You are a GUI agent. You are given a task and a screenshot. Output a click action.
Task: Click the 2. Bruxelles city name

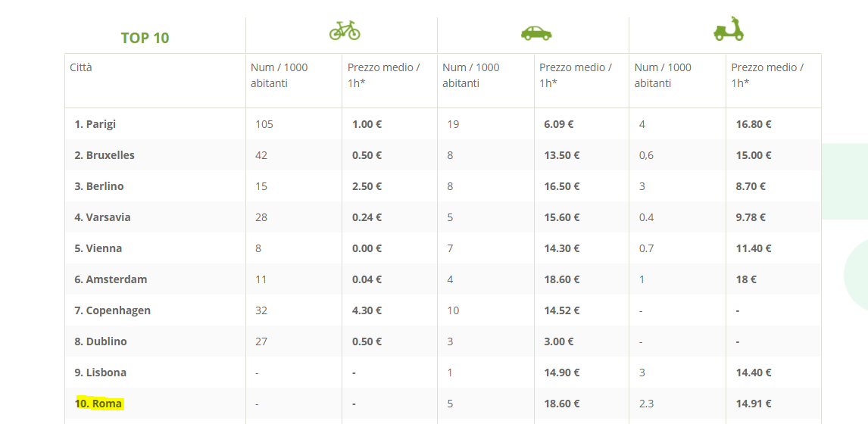tap(105, 155)
